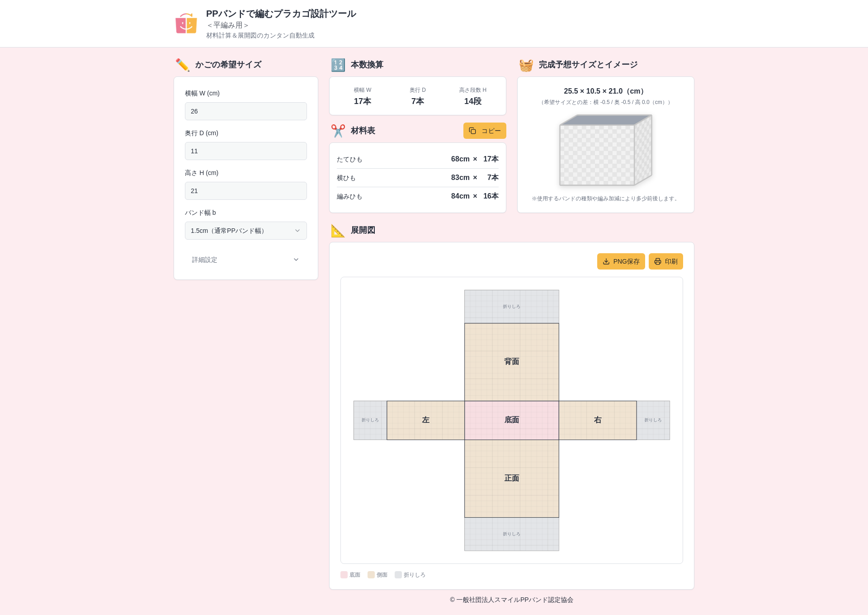Image resolution: width=868 pixels, height=615 pixels.
Task: Click the 83cm value in 横ひも row
Action: [460, 178]
